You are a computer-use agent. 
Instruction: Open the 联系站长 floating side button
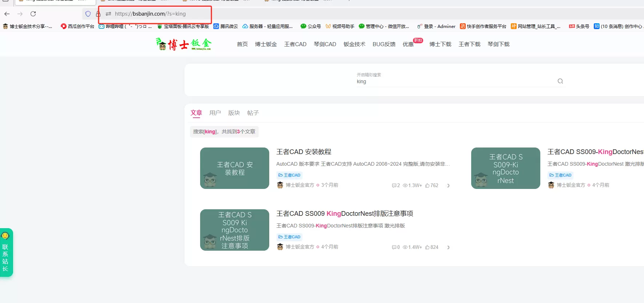point(6,252)
